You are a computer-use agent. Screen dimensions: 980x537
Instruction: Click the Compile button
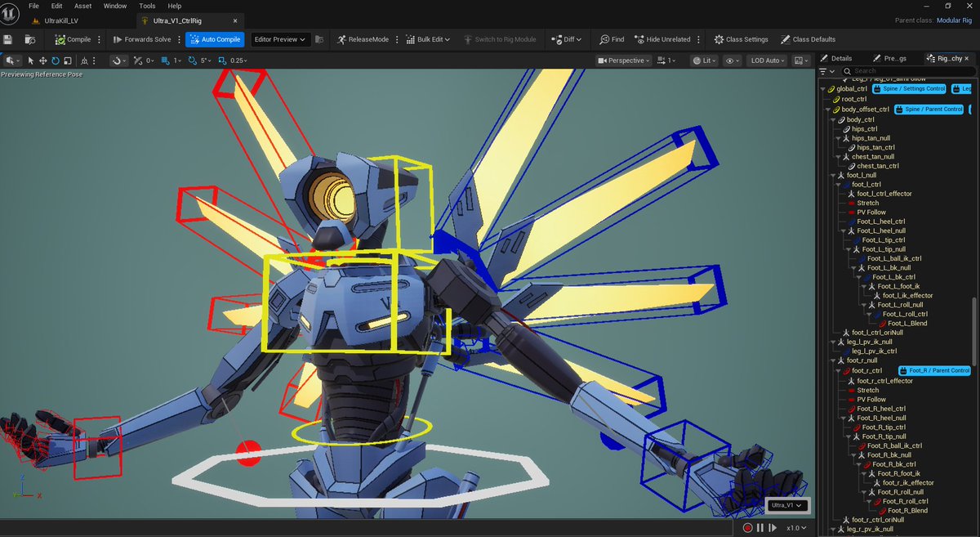tap(73, 39)
